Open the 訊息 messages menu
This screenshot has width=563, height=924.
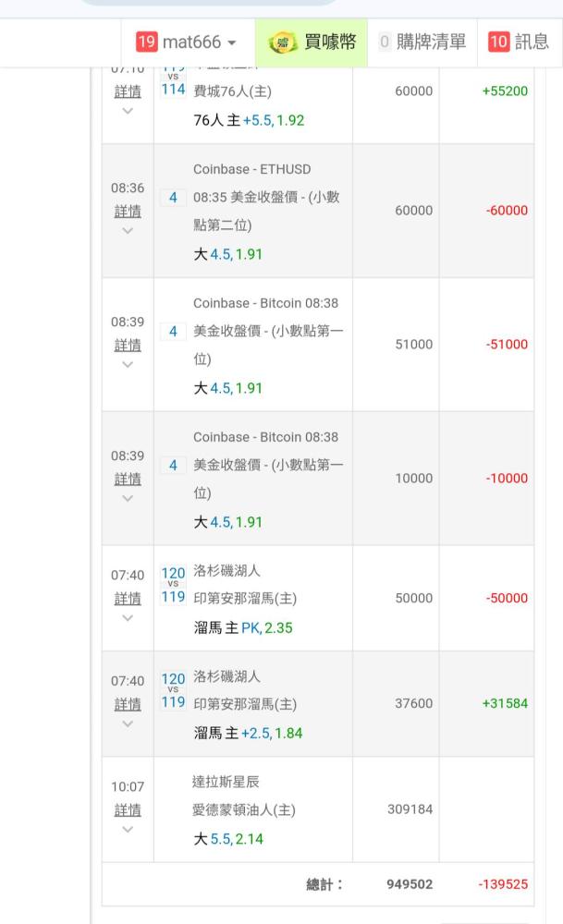[531, 42]
